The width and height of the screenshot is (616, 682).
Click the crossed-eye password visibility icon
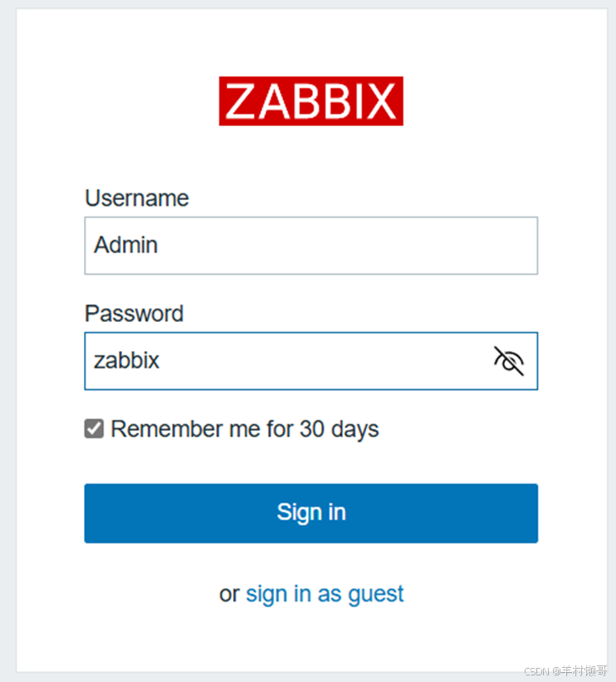point(508,360)
